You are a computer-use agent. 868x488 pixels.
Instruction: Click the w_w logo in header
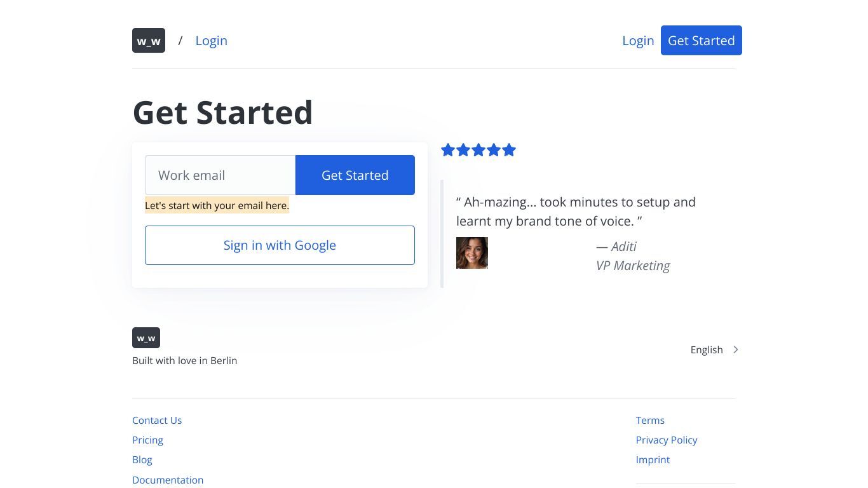click(149, 40)
